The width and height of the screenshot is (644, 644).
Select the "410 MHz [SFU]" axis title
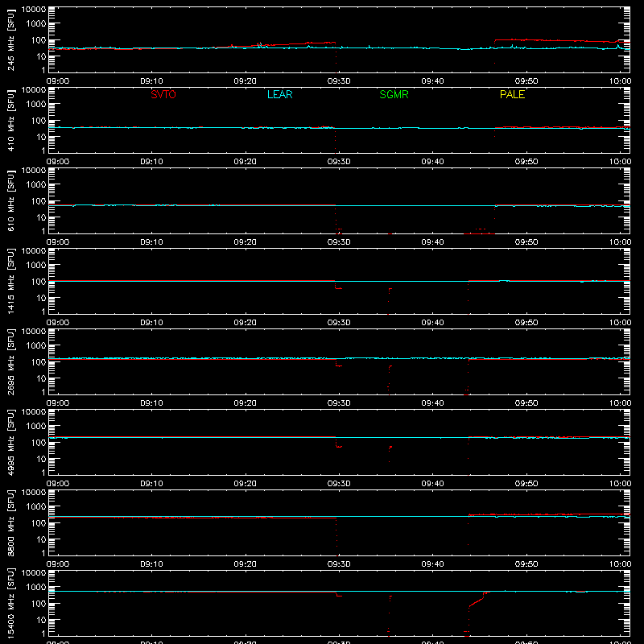(x=11, y=121)
